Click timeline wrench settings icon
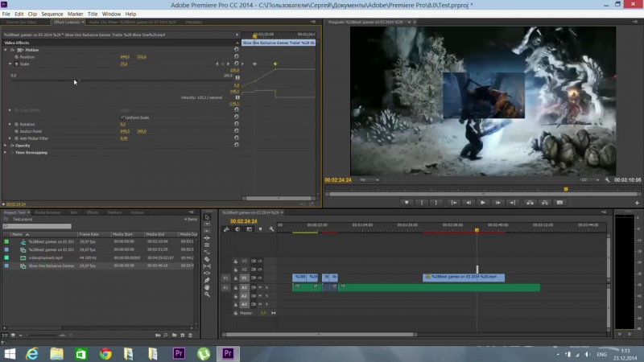The height and width of the screenshot is (362, 644). [x=271, y=229]
